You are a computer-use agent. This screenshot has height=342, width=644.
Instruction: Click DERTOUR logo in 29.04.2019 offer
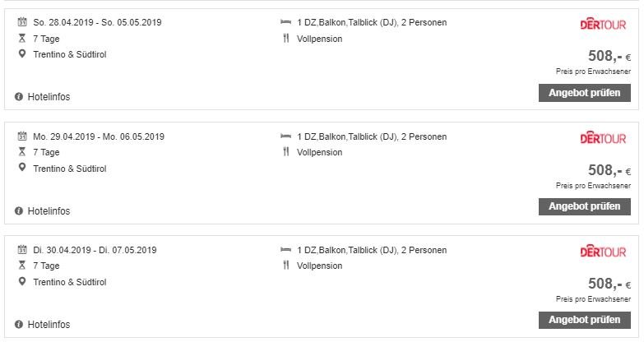tap(603, 138)
